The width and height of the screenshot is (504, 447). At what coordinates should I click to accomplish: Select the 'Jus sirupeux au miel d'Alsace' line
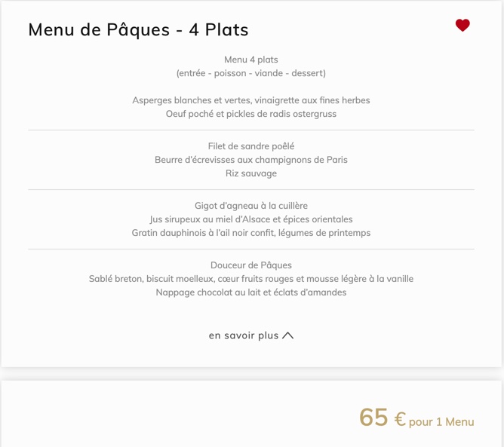click(x=251, y=219)
